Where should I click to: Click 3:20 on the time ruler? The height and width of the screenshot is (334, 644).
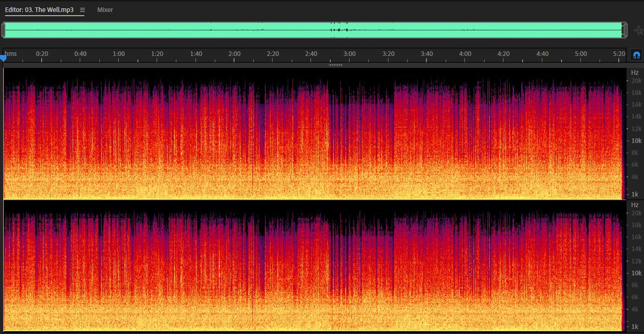click(x=388, y=54)
